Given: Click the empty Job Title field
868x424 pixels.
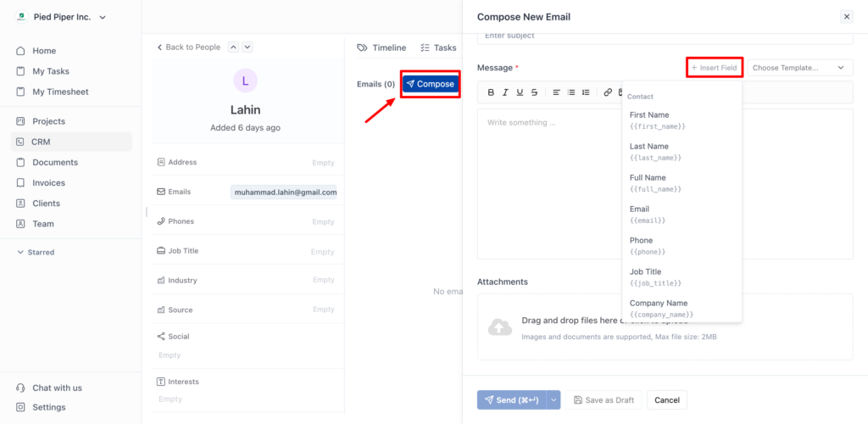Looking at the screenshot, I should click(322, 252).
